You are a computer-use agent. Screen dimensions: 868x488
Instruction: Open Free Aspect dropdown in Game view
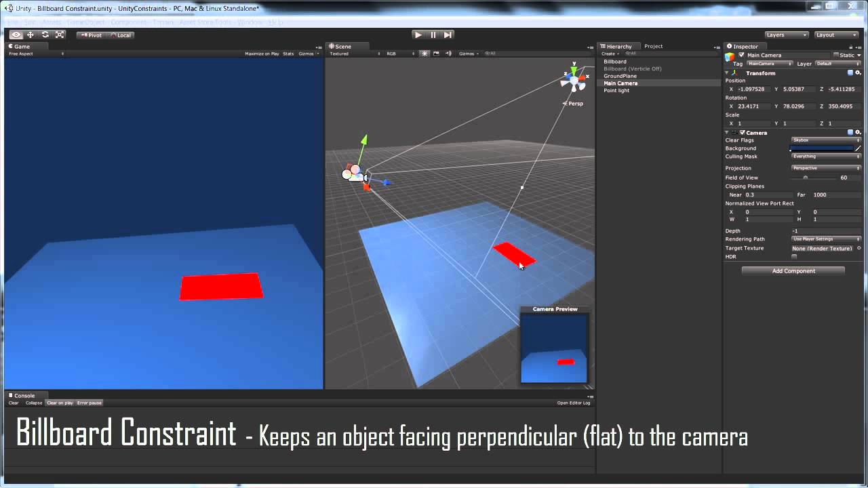tap(37, 54)
